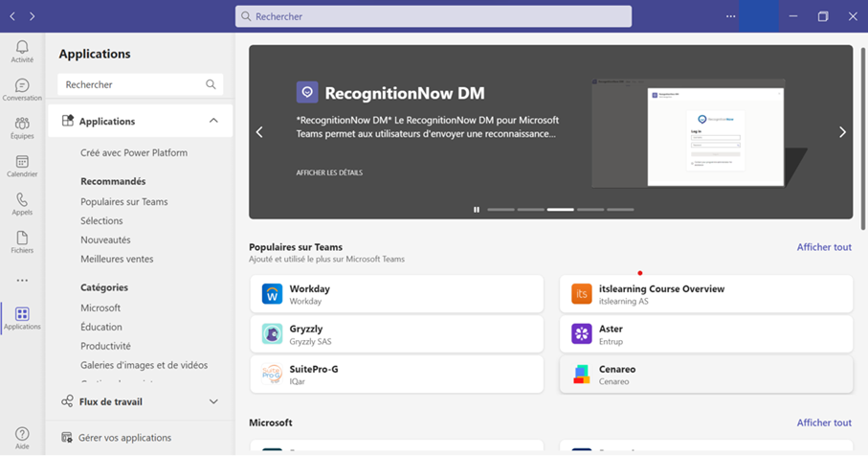Open title bar more options ellipsis
This screenshot has width=868, height=456.
tap(731, 16)
